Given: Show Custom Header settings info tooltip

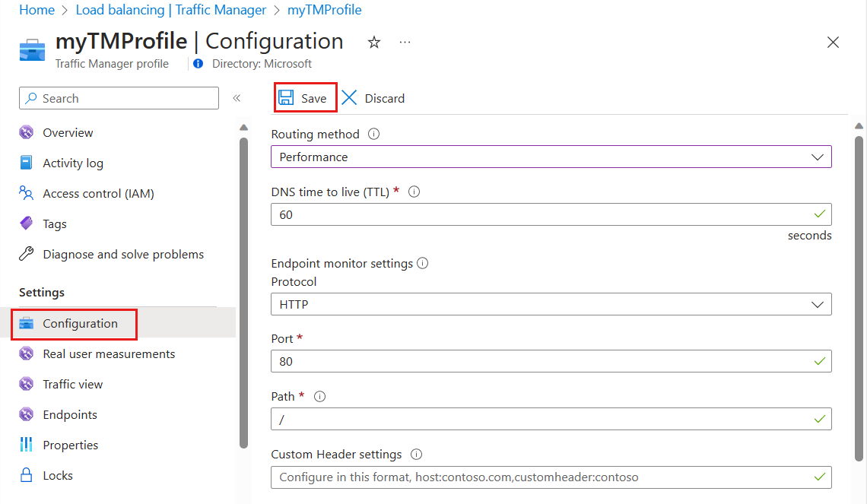Looking at the screenshot, I should click(x=416, y=455).
